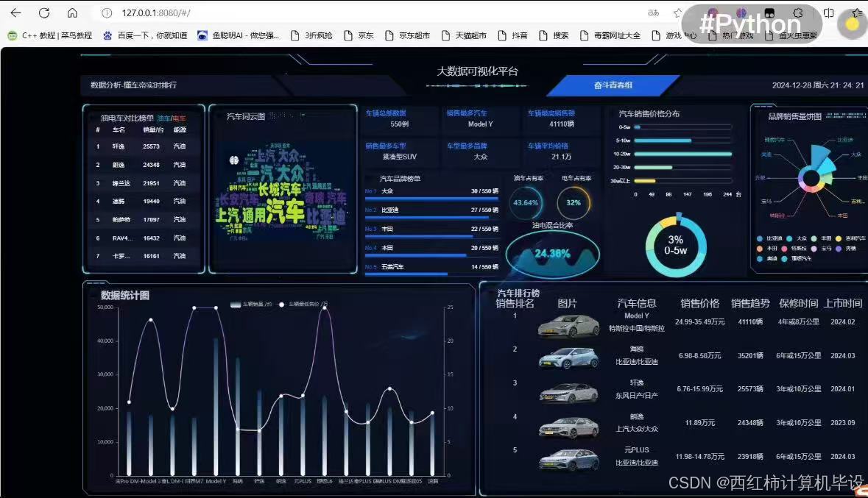Viewport: 868px width, 498px height.
Task: Toggle 本田 legend in brand pie chart
Action: 766,249
